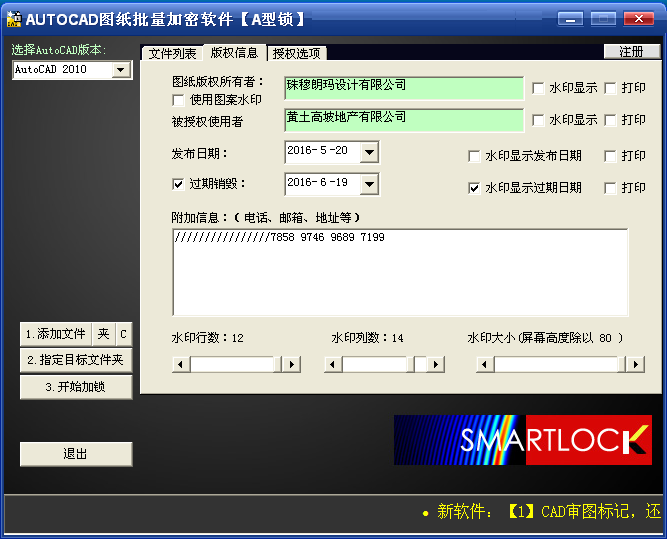The height and width of the screenshot is (539, 667).
Task: Click the 注册 button
Action: [x=631, y=51]
